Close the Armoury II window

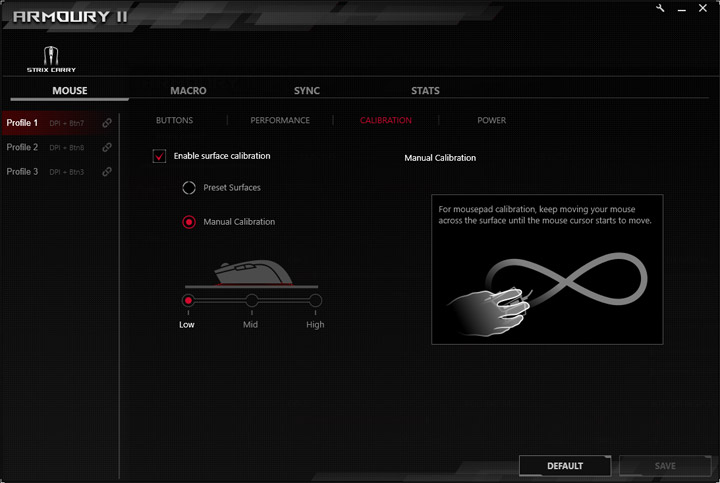(x=703, y=8)
